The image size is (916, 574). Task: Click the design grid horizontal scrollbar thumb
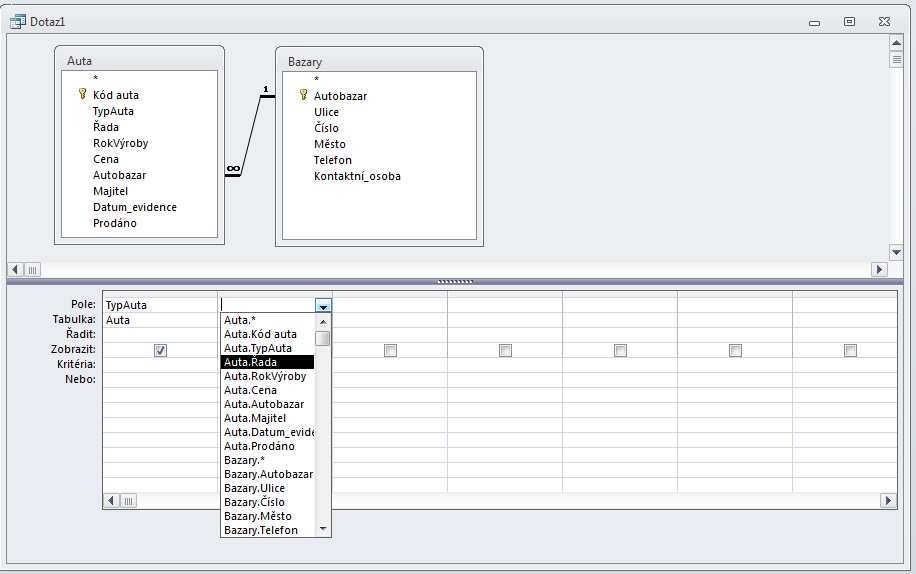tap(129, 501)
